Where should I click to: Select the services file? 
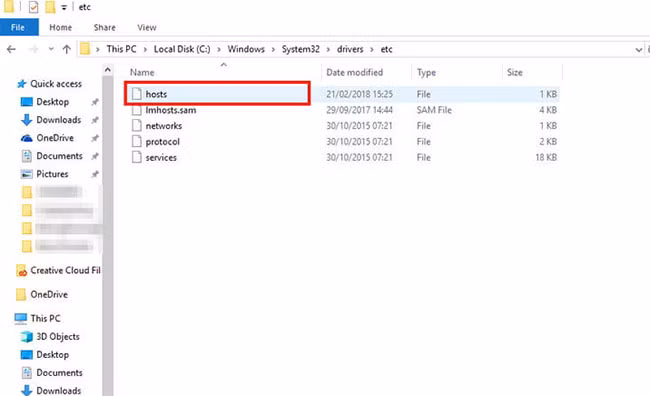coord(161,158)
